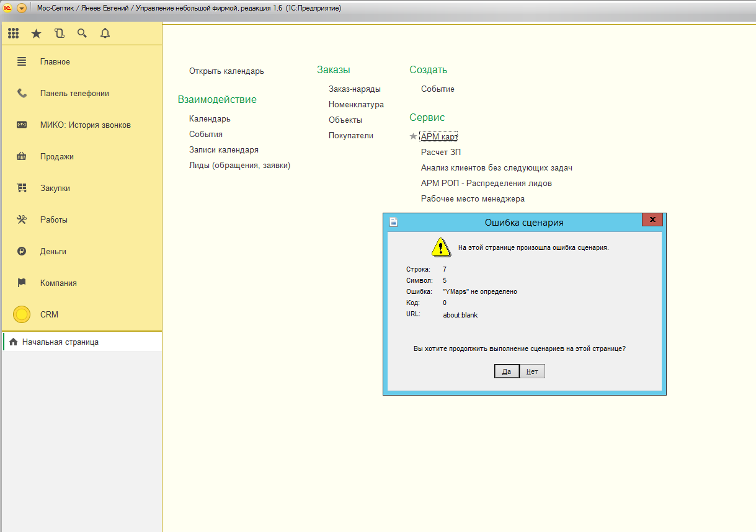Click the phone icon for Панель телефонии
This screenshot has height=532, width=756.
pos(22,94)
